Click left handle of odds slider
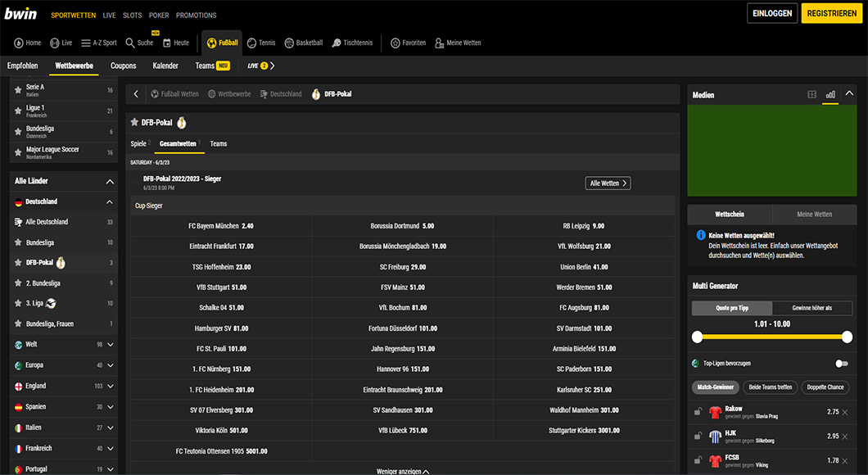This screenshot has height=475, width=868. [x=698, y=337]
